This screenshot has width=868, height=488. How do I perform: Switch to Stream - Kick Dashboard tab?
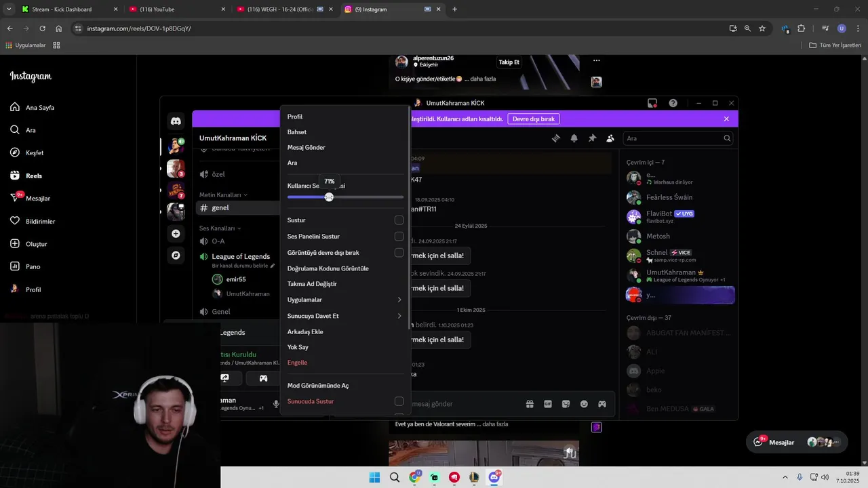pyautogui.click(x=68, y=9)
